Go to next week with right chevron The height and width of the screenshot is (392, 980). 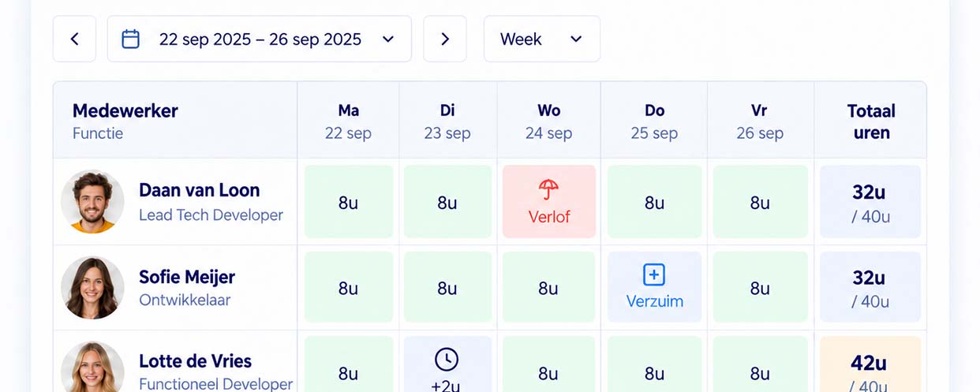point(445,39)
